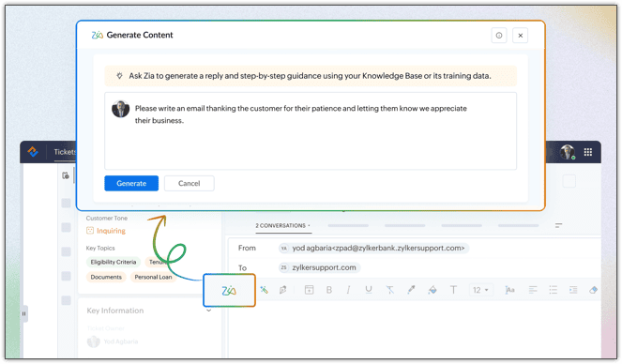This screenshot has height=364, width=622.
Task: Click the Eligibility Criteria topic tag
Action: click(x=114, y=262)
